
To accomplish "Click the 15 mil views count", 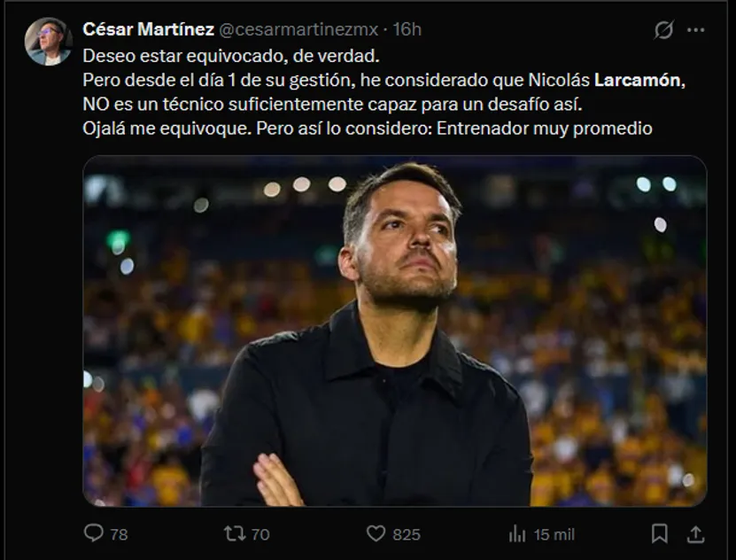I will [x=554, y=534].
